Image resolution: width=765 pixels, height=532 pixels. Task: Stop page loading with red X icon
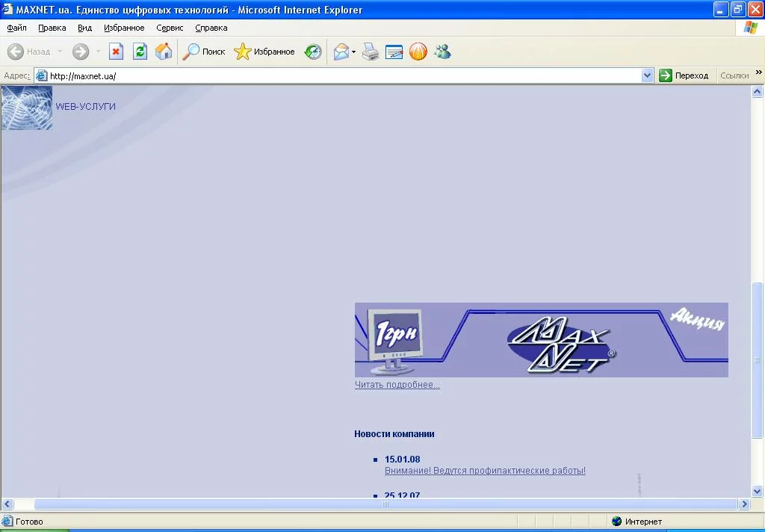click(116, 52)
